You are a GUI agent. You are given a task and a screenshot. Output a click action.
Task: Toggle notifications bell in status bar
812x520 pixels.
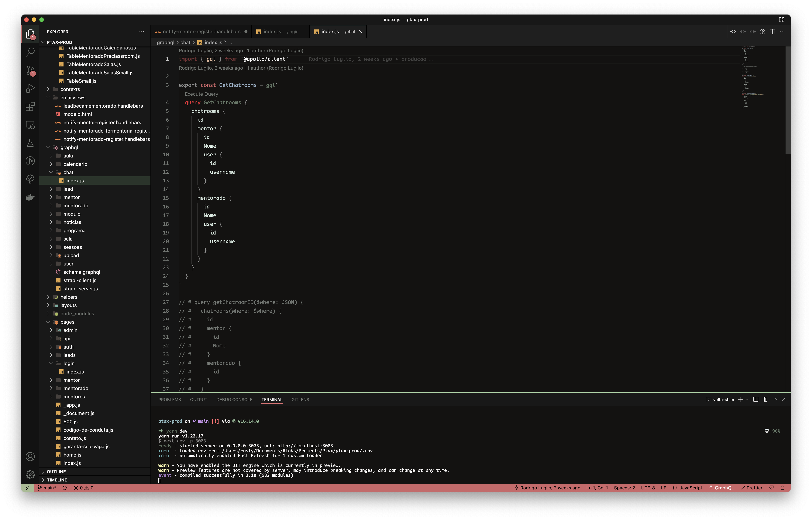click(x=782, y=488)
